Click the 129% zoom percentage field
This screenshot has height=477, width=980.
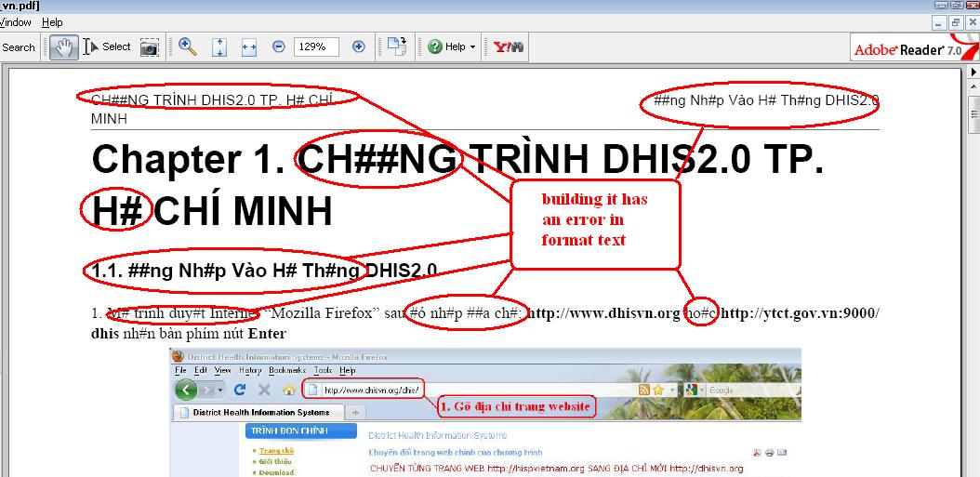click(316, 46)
